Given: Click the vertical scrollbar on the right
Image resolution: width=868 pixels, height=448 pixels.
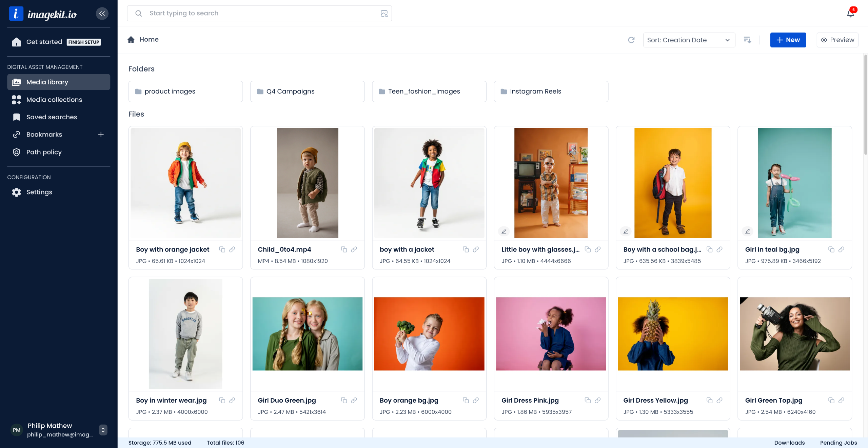Looking at the screenshot, I should [865, 105].
